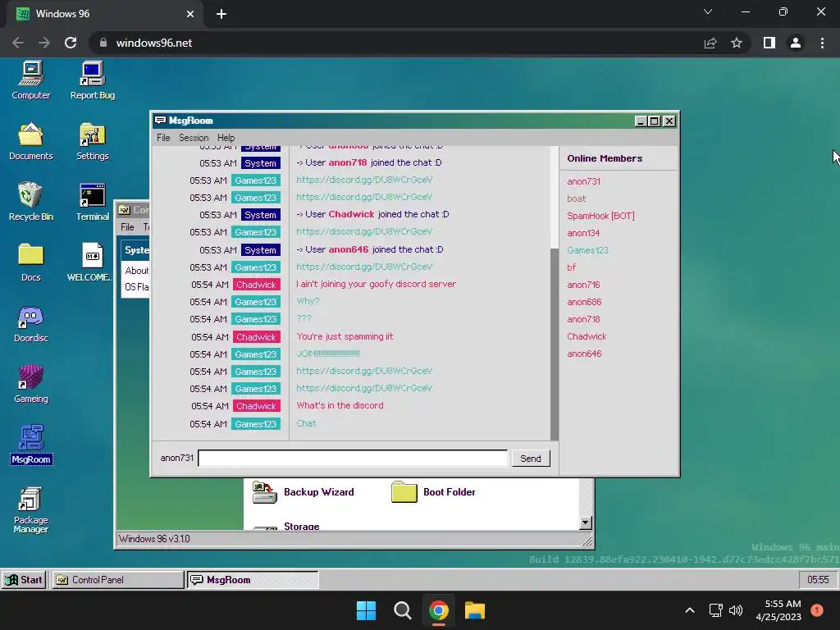The width and height of the screenshot is (840, 630).
Task: Open Windows taskbar search
Action: [x=402, y=610]
